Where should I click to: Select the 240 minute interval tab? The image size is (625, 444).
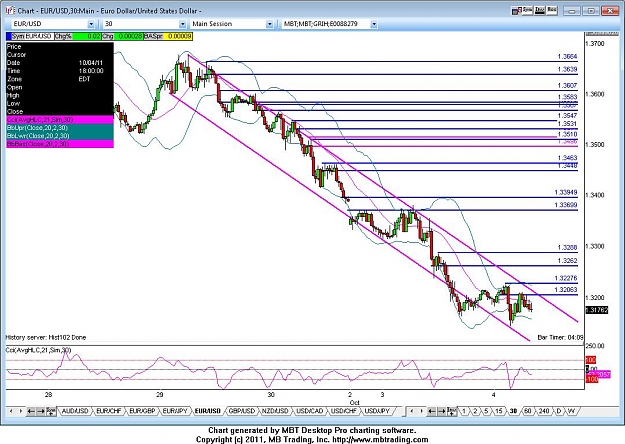pyautogui.click(x=543, y=411)
